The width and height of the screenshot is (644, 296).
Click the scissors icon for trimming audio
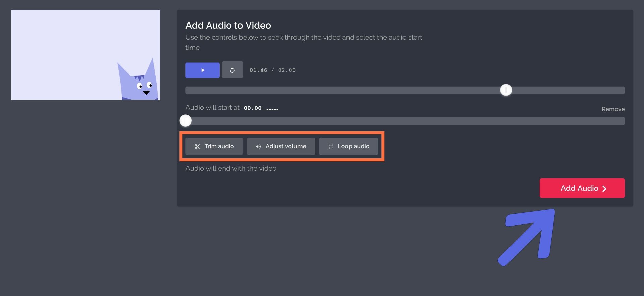(x=197, y=146)
